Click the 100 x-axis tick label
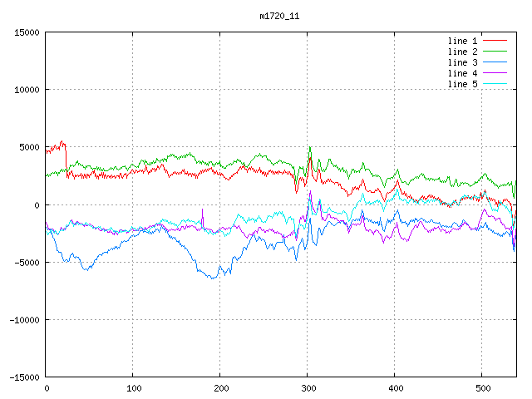The image size is (532, 399). [x=133, y=388]
